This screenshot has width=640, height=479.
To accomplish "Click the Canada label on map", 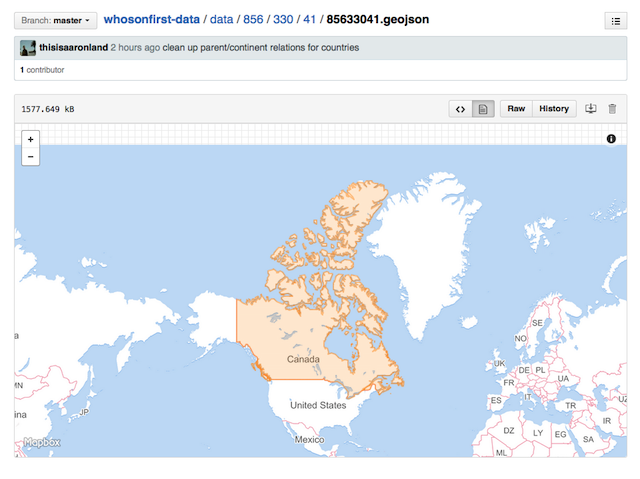I will click(303, 359).
